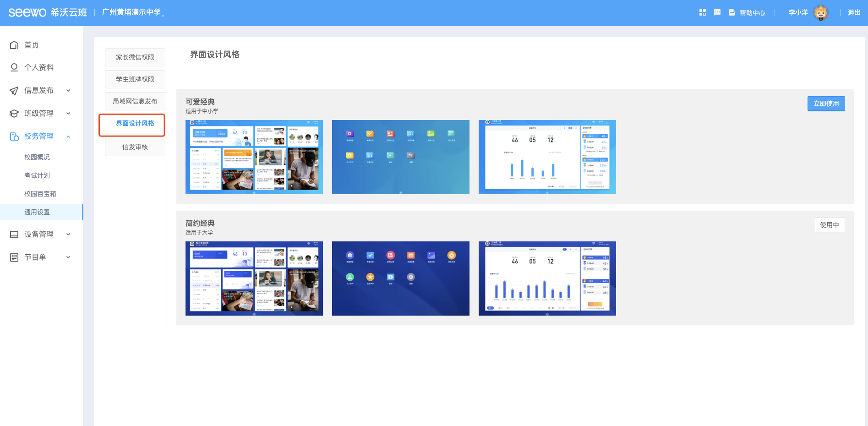Click the 节目单 list icon
868x426 pixels.
[x=14, y=257]
